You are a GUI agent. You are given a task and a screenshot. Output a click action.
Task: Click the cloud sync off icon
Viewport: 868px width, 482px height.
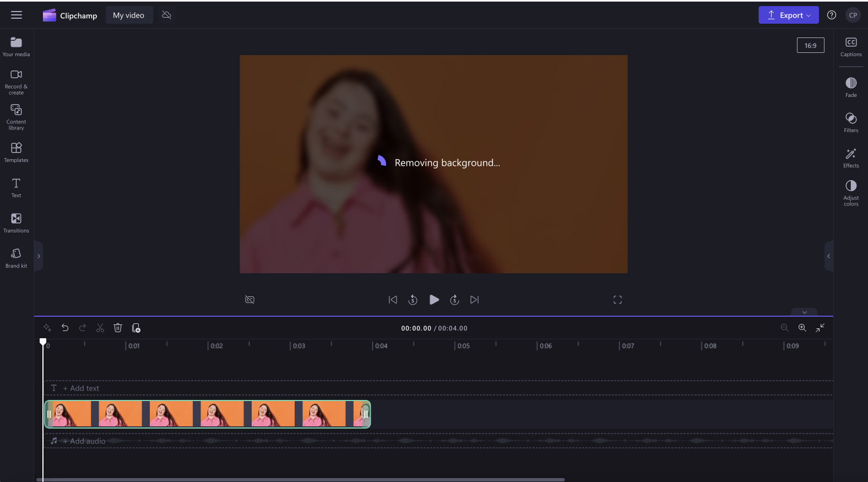click(x=166, y=15)
